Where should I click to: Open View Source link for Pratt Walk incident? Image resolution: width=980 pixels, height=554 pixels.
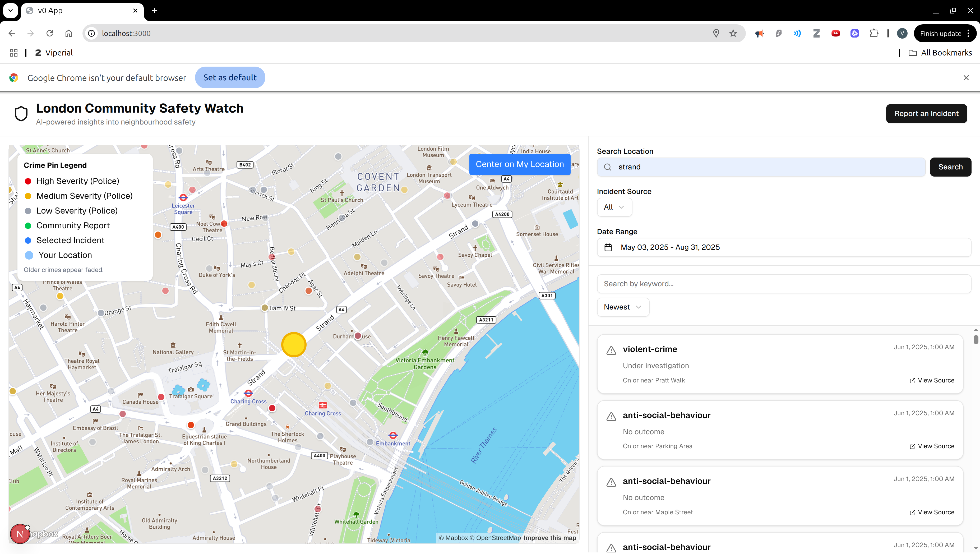click(932, 380)
